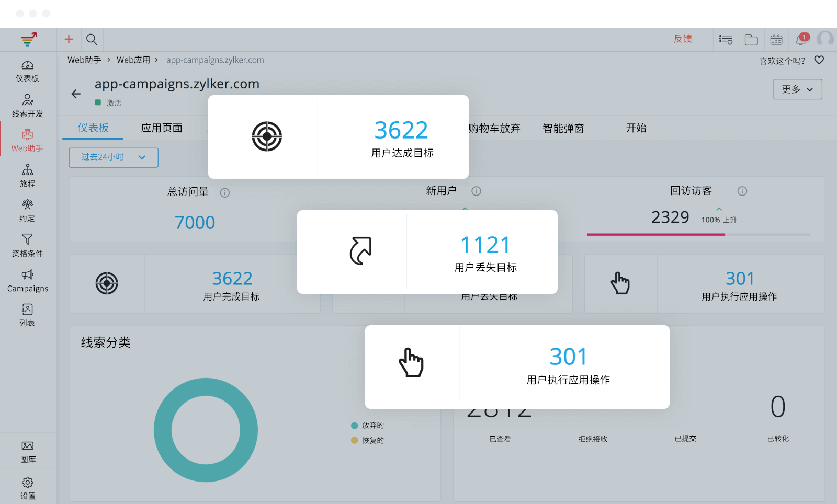Navigate back using Web应用 breadcrumb link
Image resolution: width=837 pixels, height=504 pixels.
pos(134,60)
